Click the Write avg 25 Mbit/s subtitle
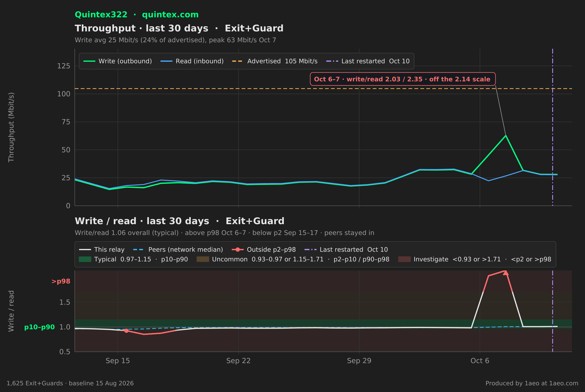This screenshot has width=585, height=392. click(x=175, y=40)
